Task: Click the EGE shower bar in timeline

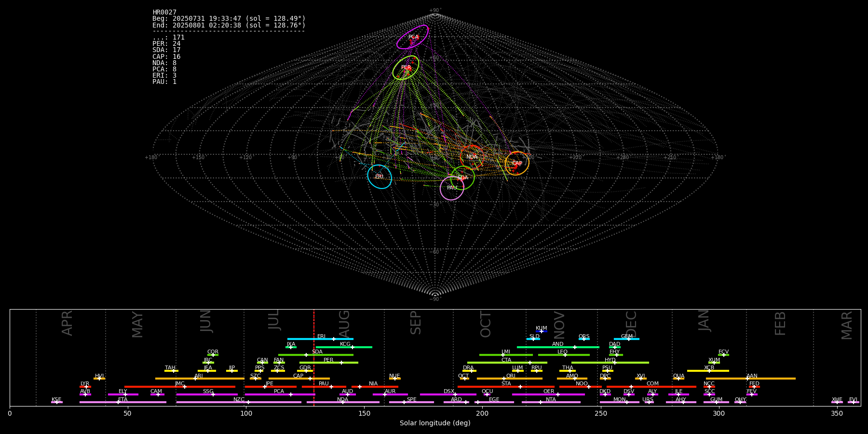Action: point(494,402)
